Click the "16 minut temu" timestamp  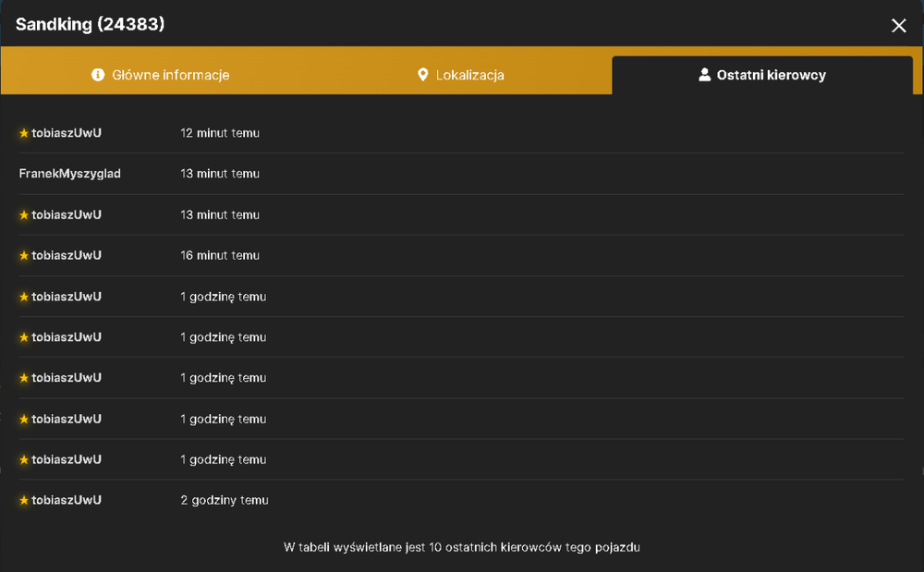point(220,256)
